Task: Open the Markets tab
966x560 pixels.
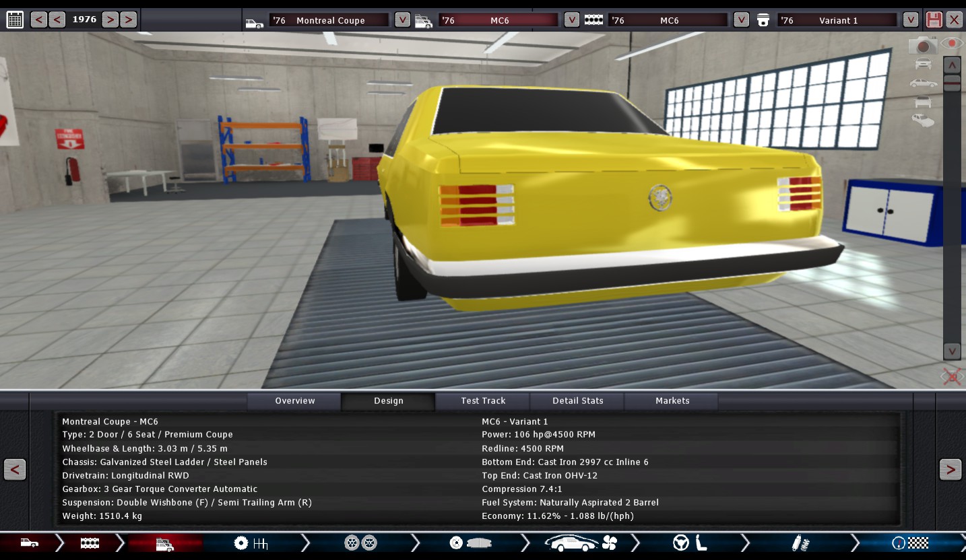Action: [672, 401]
